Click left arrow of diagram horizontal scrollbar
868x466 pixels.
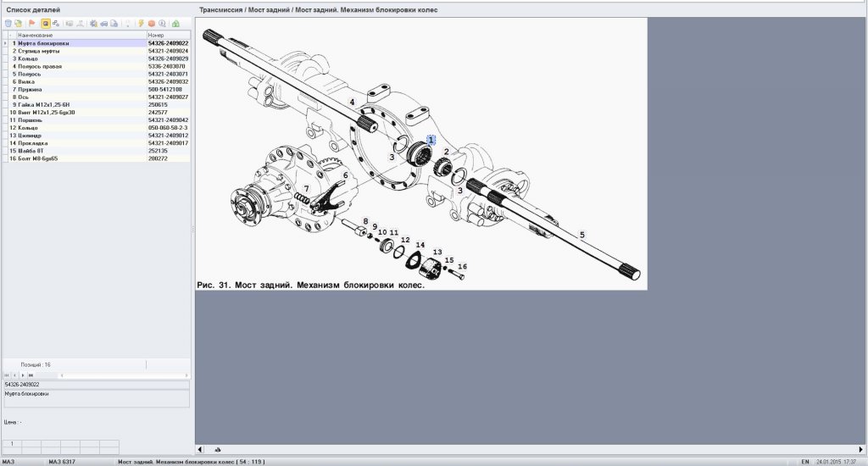click(x=200, y=449)
